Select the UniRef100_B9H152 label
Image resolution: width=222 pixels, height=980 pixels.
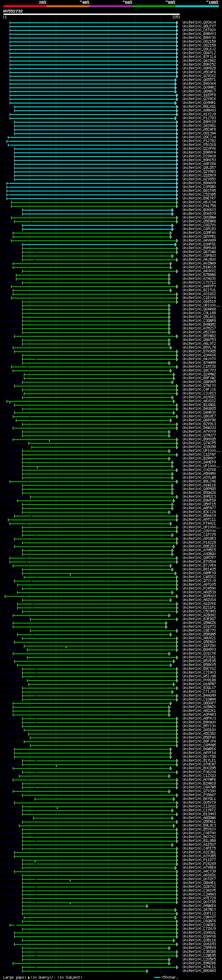(199, 64)
